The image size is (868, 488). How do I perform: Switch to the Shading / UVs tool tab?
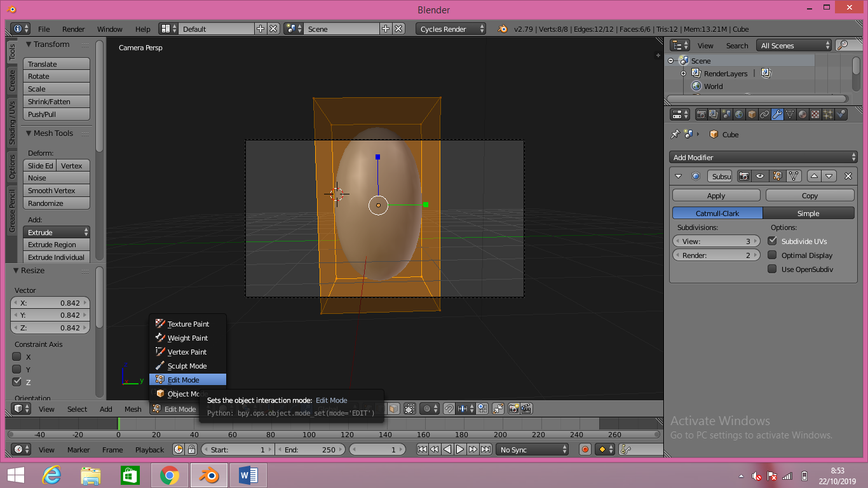pyautogui.click(x=11, y=122)
